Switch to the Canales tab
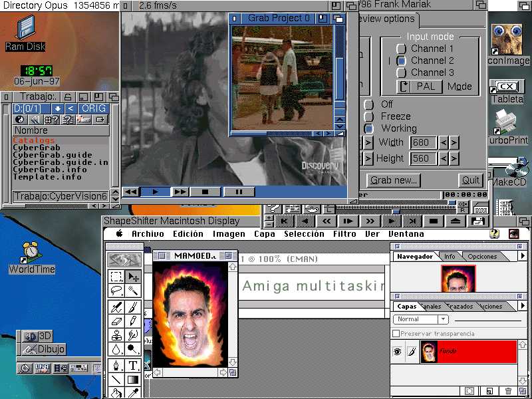The image size is (532, 399). tap(430, 306)
